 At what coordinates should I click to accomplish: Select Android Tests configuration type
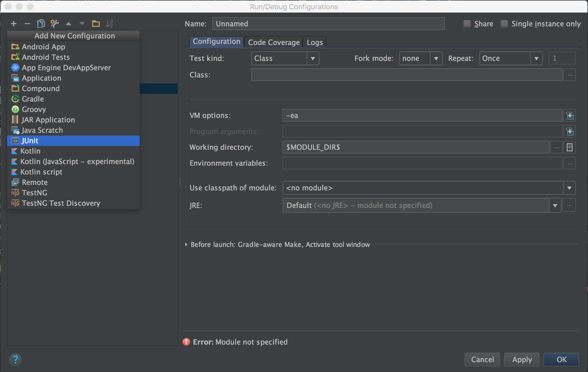coord(73,57)
